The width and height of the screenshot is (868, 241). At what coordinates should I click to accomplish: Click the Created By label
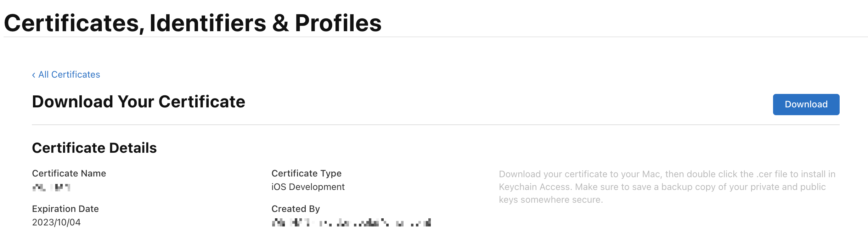coord(296,209)
